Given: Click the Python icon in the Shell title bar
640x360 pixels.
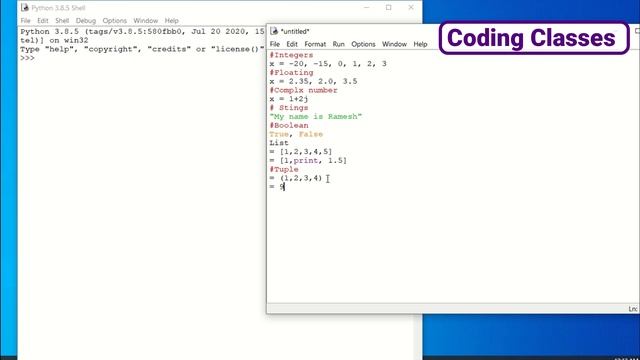Looking at the screenshot, I should [25, 8].
